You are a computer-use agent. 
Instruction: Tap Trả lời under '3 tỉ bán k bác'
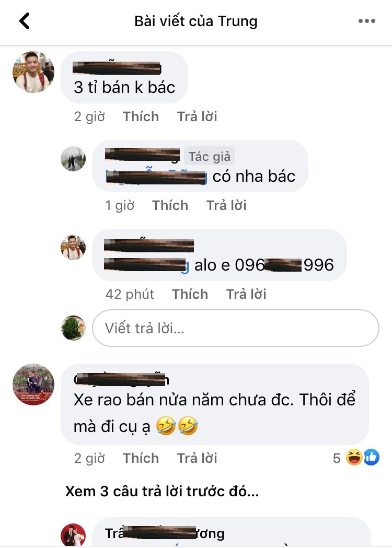(197, 116)
